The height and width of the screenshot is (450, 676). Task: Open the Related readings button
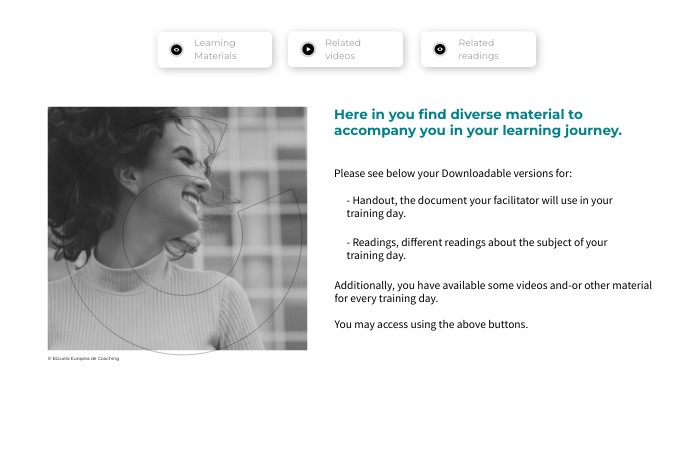(478, 49)
